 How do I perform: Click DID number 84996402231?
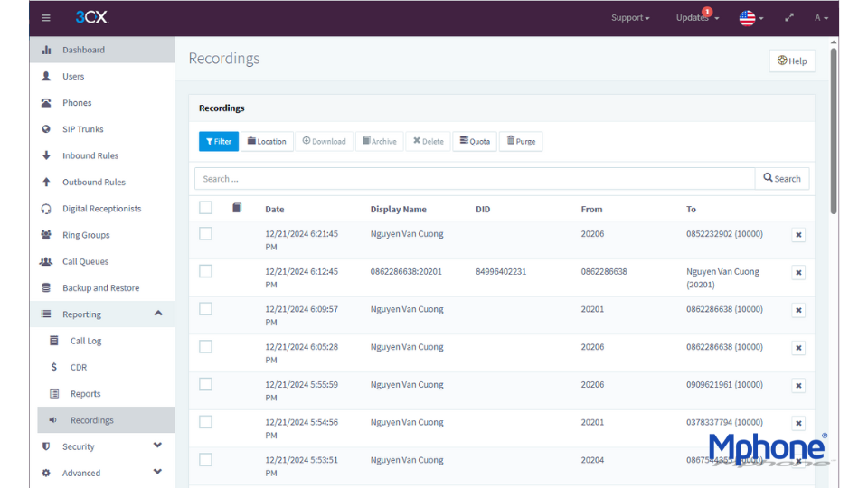click(x=501, y=272)
